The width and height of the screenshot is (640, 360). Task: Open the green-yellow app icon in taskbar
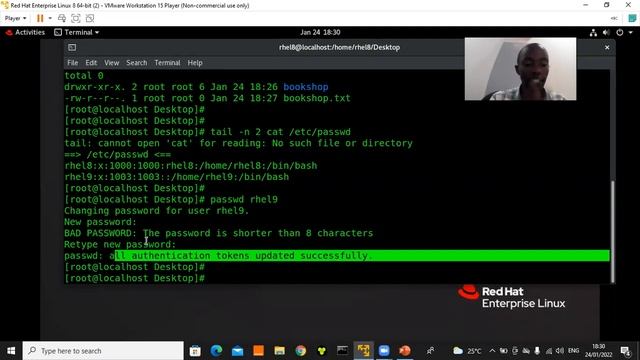322,351
